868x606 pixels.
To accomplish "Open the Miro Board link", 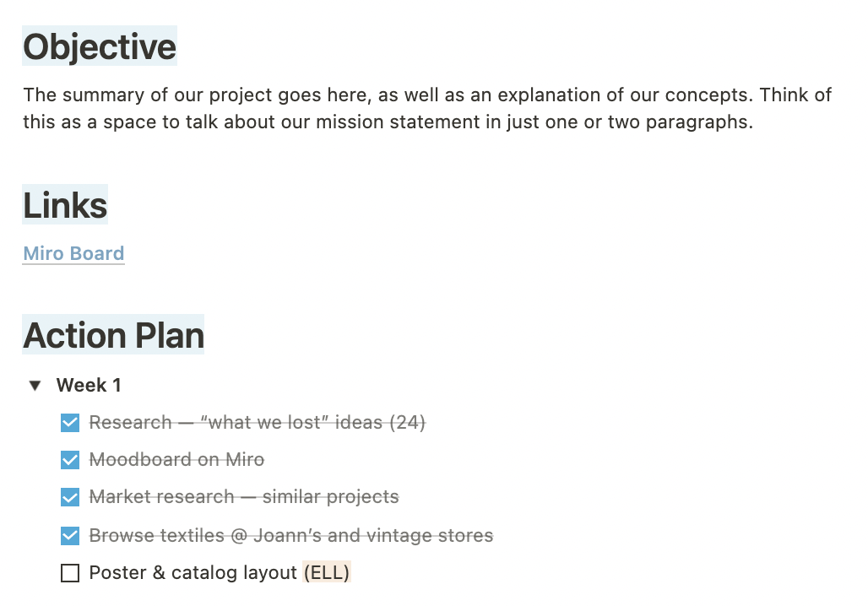I will coord(73,253).
